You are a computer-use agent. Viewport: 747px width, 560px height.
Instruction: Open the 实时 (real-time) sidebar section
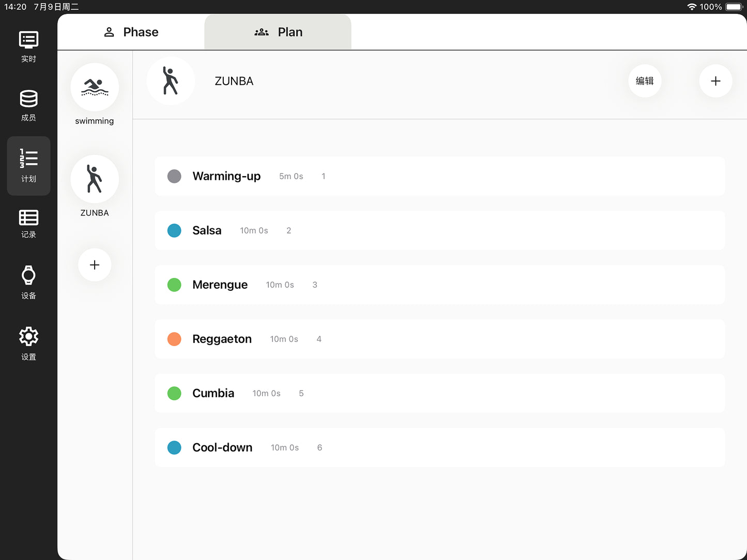pos(28,46)
